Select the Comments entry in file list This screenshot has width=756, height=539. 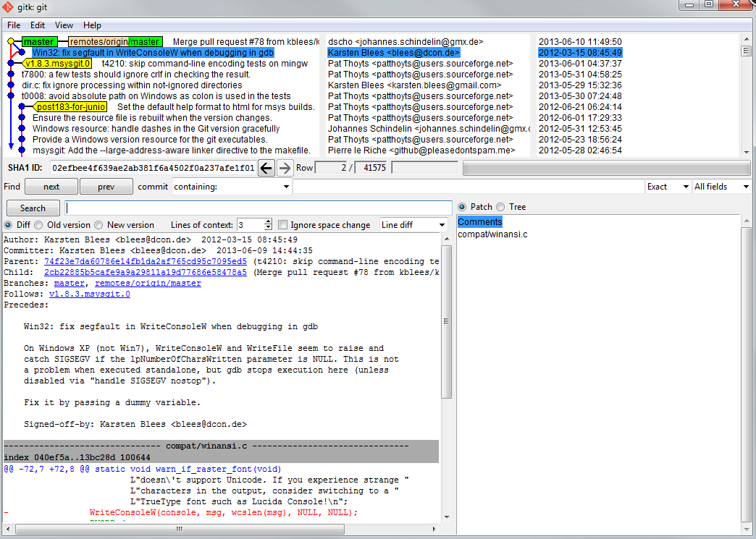(479, 222)
